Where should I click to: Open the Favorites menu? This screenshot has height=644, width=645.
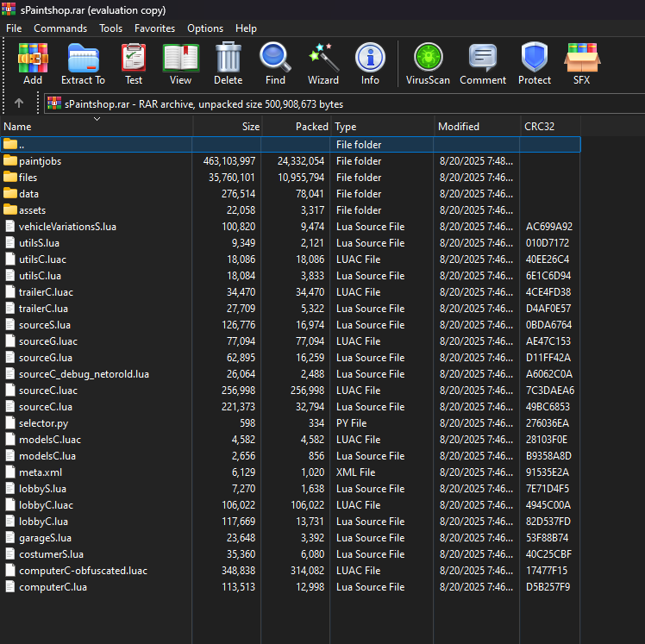(154, 28)
